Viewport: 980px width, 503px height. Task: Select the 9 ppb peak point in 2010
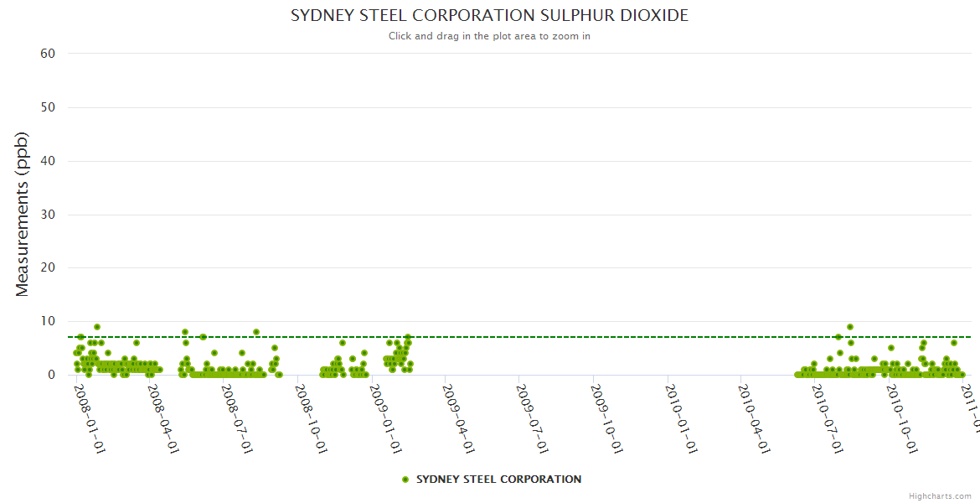(x=850, y=327)
